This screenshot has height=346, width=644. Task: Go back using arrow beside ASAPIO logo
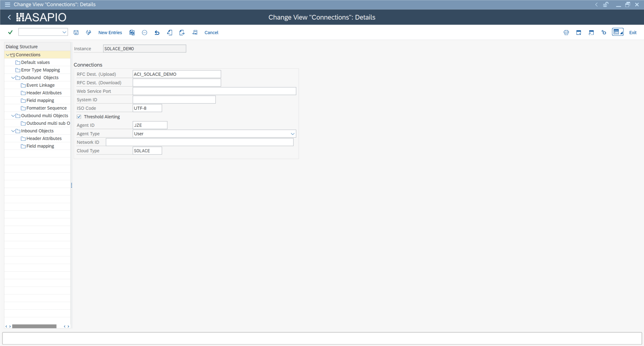(9, 17)
